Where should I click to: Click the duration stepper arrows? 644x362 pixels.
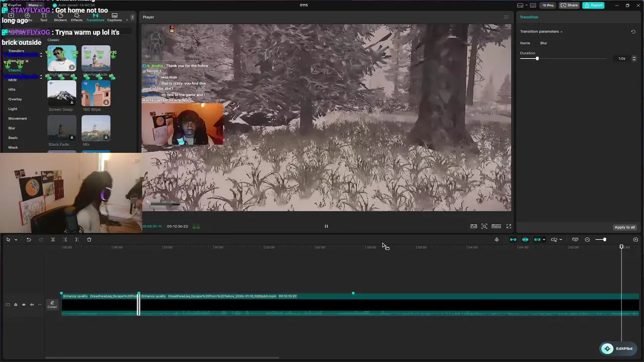[633, 59]
